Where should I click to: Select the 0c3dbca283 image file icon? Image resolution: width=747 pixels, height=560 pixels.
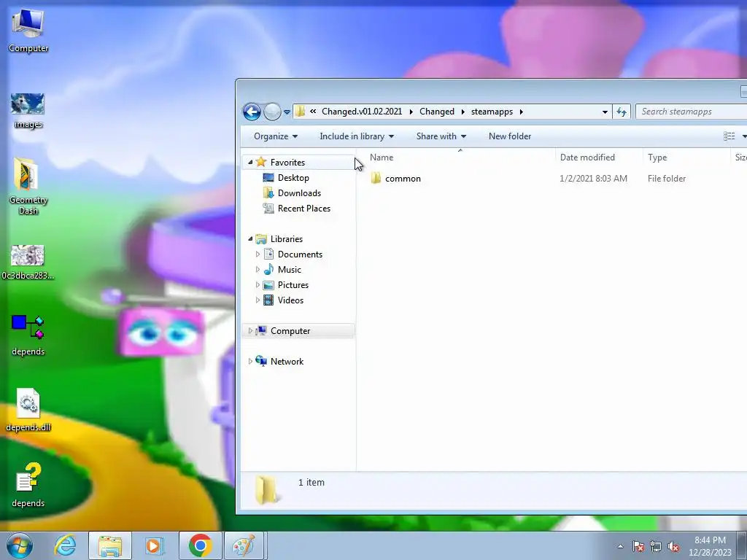(28, 262)
